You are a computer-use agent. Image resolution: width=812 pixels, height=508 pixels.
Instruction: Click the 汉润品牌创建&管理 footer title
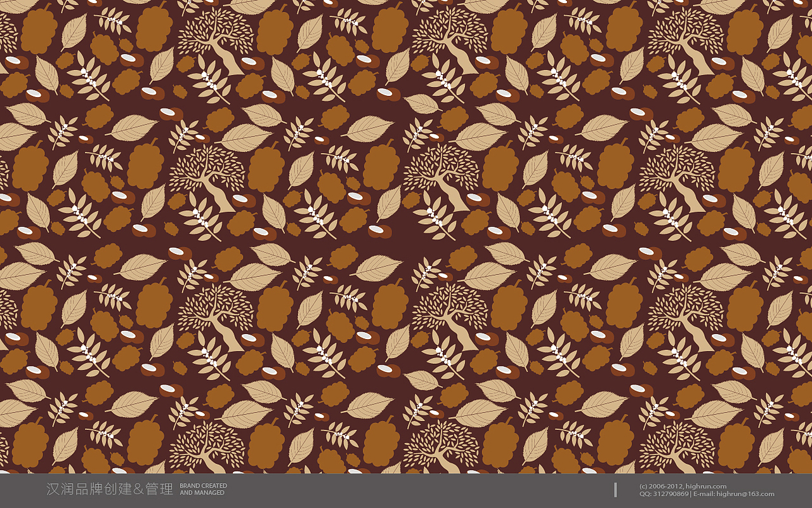click(x=110, y=489)
